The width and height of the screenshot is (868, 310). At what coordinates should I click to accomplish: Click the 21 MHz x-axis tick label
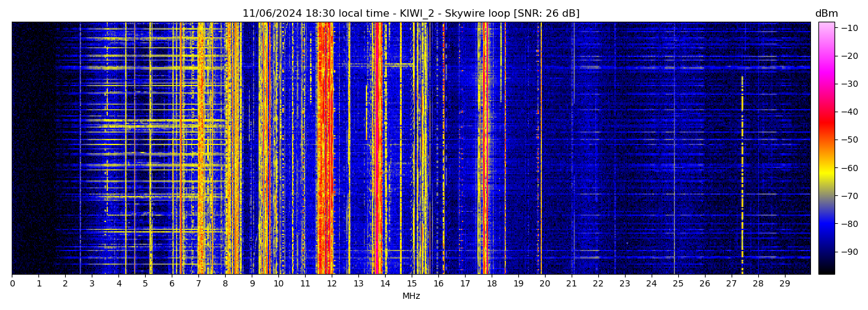(x=571, y=284)
